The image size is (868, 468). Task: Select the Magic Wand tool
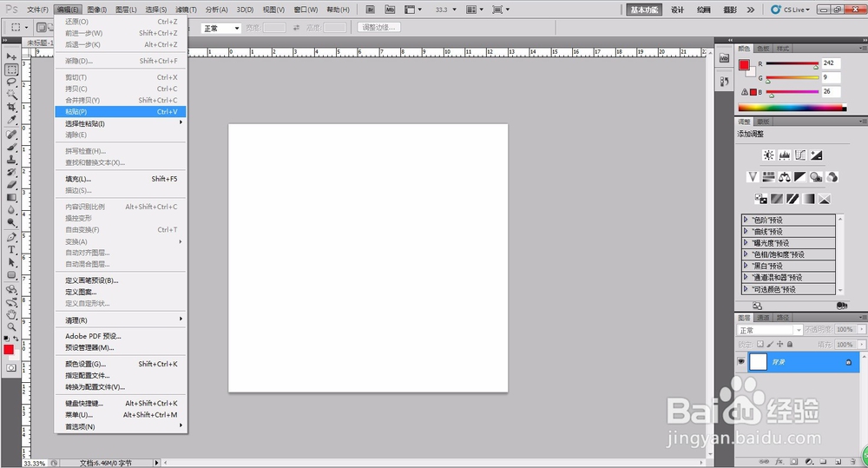11,94
